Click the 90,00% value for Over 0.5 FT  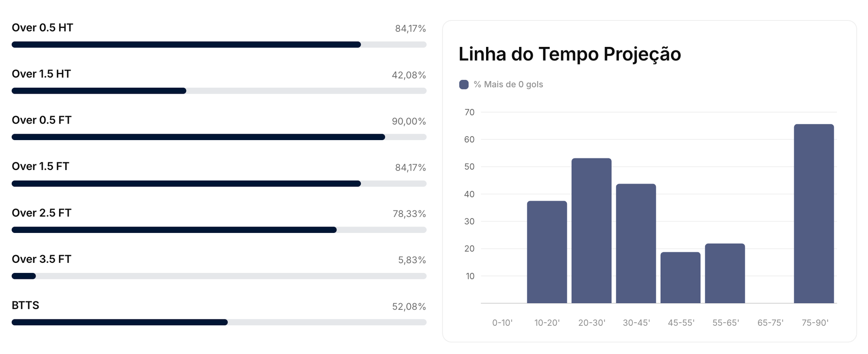click(x=409, y=121)
